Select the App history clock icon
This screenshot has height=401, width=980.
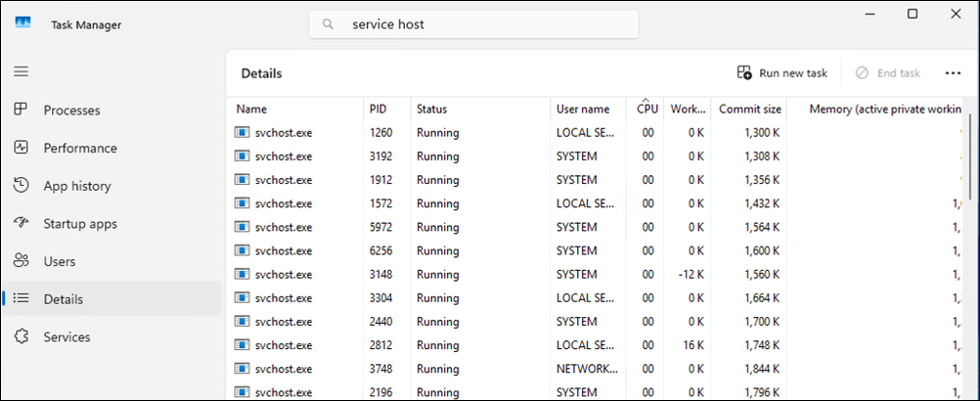point(22,186)
